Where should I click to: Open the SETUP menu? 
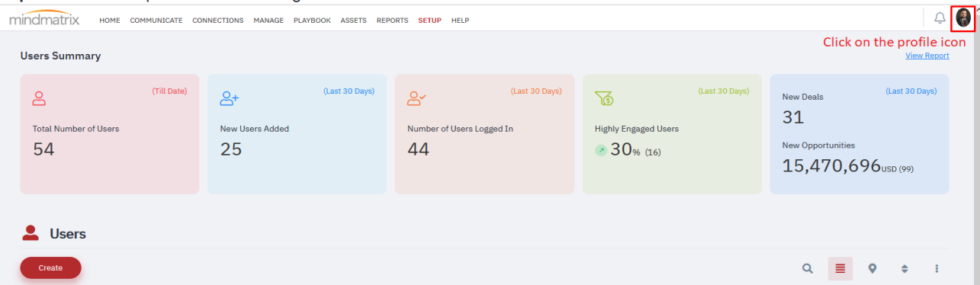[x=429, y=21]
